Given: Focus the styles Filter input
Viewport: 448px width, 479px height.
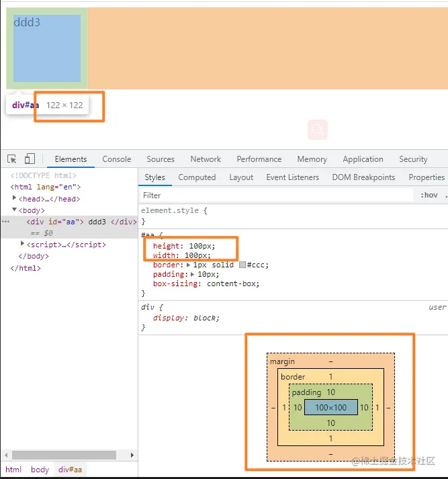Looking at the screenshot, I should click(x=276, y=195).
